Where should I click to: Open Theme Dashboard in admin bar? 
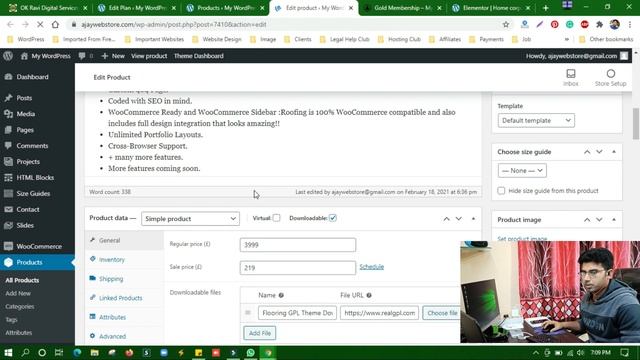(x=199, y=56)
